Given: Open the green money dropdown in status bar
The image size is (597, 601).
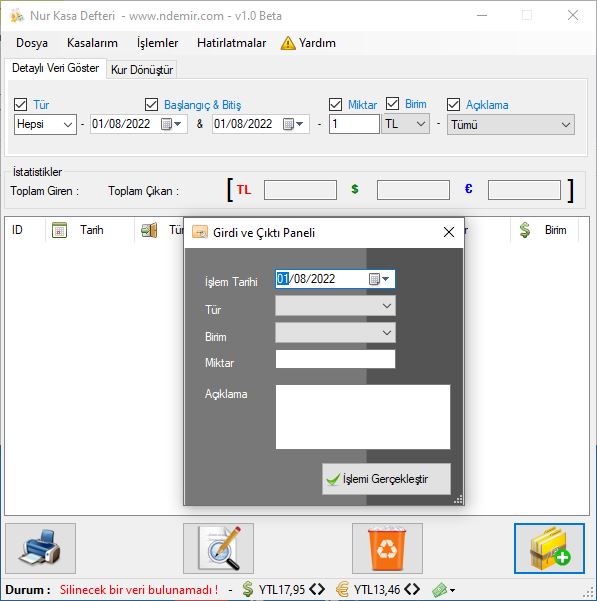Looking at the screenshot, I should pos(444,590).
